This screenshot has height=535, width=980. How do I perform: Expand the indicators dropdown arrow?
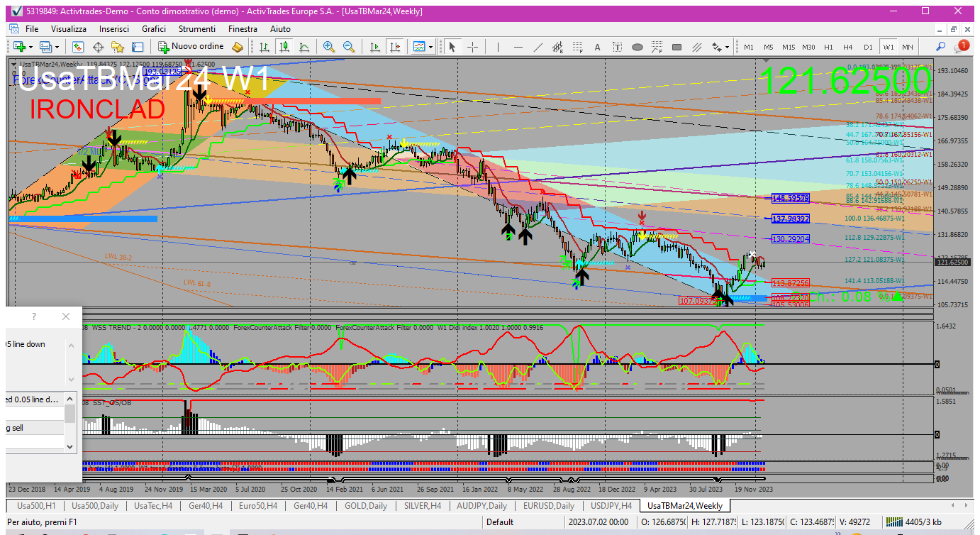[x=432, y=47]
